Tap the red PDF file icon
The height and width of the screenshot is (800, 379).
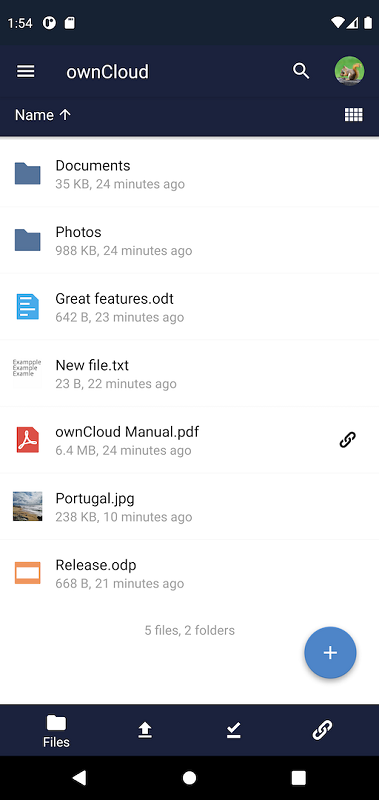(x=28, y=440)
